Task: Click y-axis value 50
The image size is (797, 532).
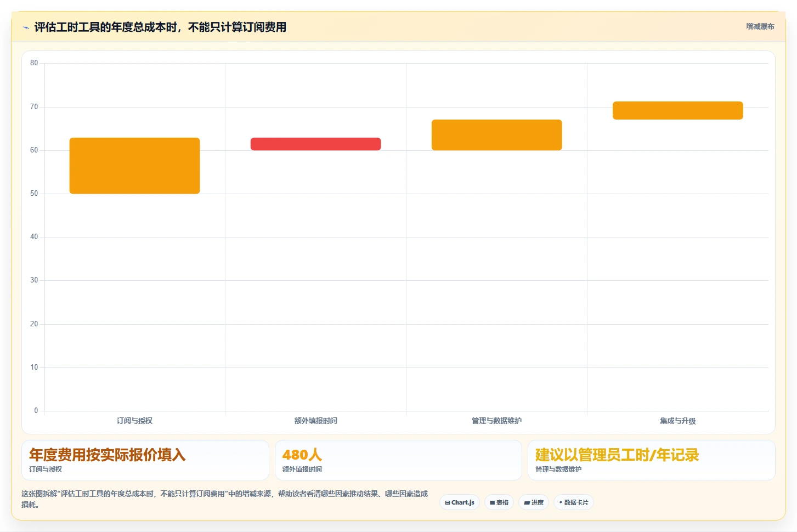Action: (x=34, y=194)
